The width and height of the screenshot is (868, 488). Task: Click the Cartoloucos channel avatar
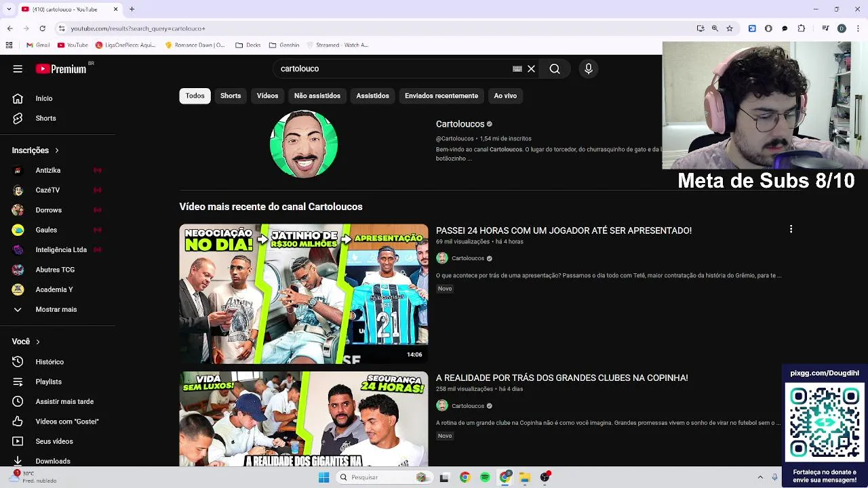304,144
